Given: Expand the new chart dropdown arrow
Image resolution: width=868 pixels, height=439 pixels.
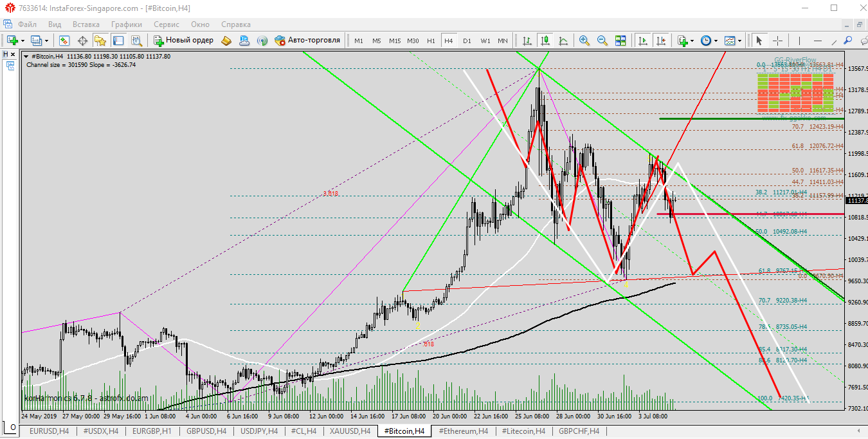Looking at the screenshot, I should point(23,41).
